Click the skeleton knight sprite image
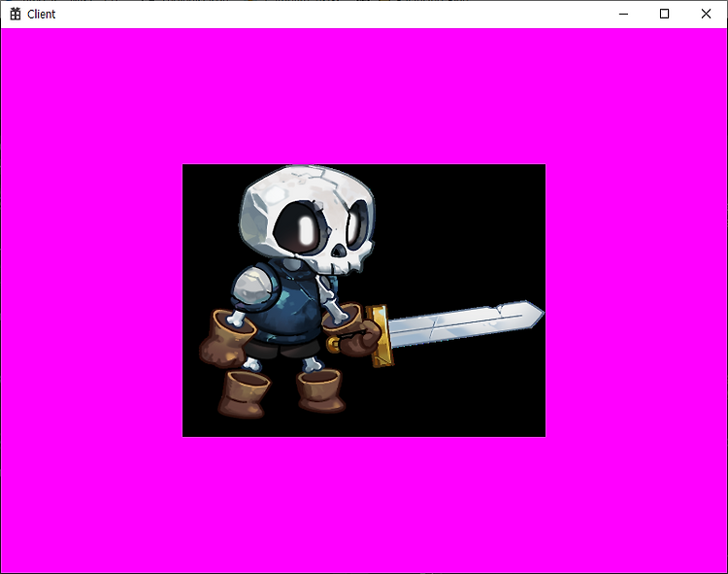This screenshot has width=728, height=574. (364, 300)
